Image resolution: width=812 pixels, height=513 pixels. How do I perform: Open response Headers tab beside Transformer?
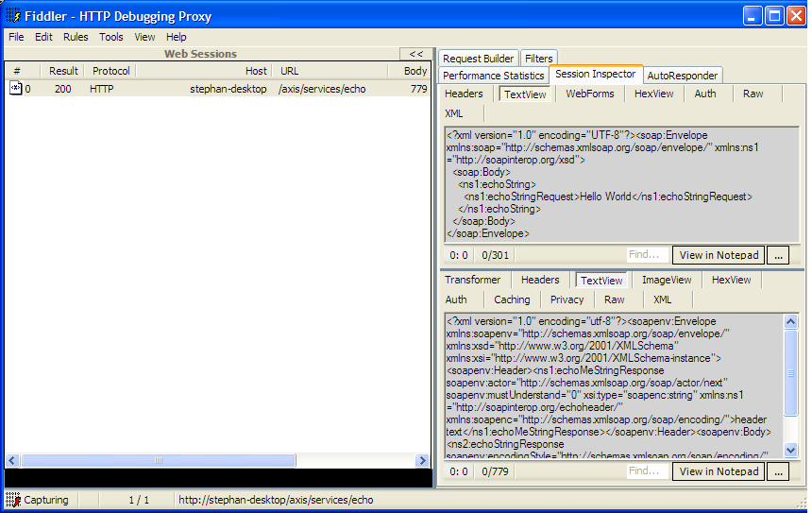click(x=540, y=280)
